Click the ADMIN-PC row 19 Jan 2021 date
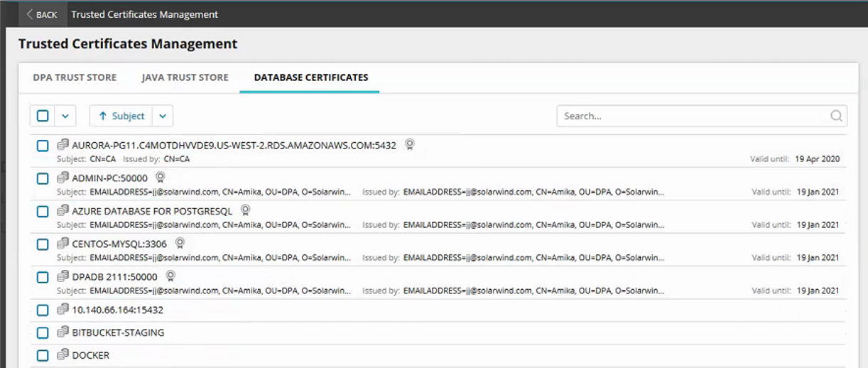The height and width of the screenshot is (368, 868). point(818,192)
